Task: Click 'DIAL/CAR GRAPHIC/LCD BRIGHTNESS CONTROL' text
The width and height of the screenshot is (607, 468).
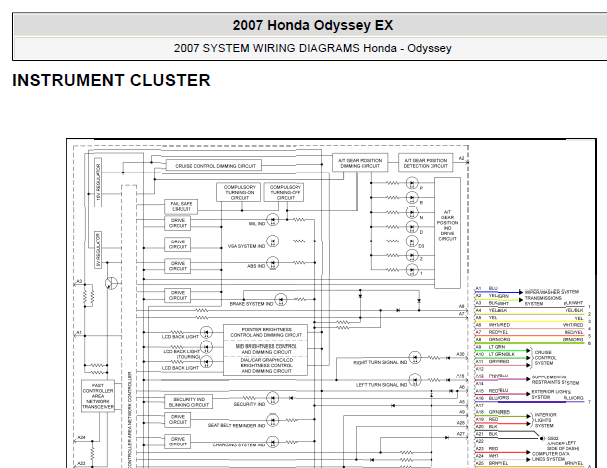Action: coord(266,363)
